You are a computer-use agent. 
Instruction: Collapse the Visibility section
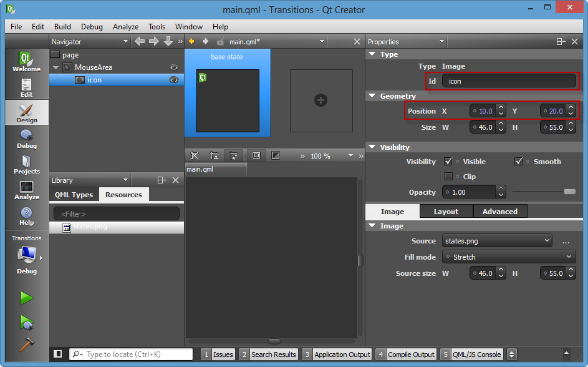[372, 147]
